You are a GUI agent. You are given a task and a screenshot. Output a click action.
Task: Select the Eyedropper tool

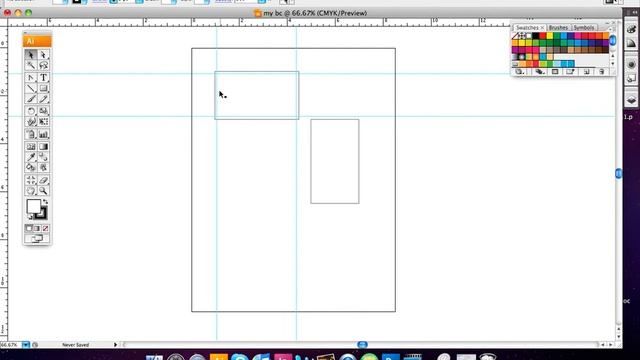[x=31, y=157]
